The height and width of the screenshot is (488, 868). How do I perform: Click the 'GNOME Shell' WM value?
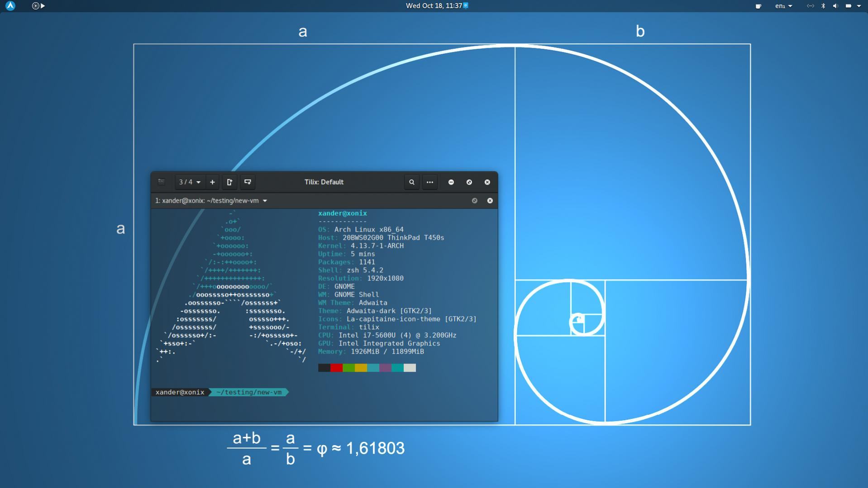click(x=357, y=294)
